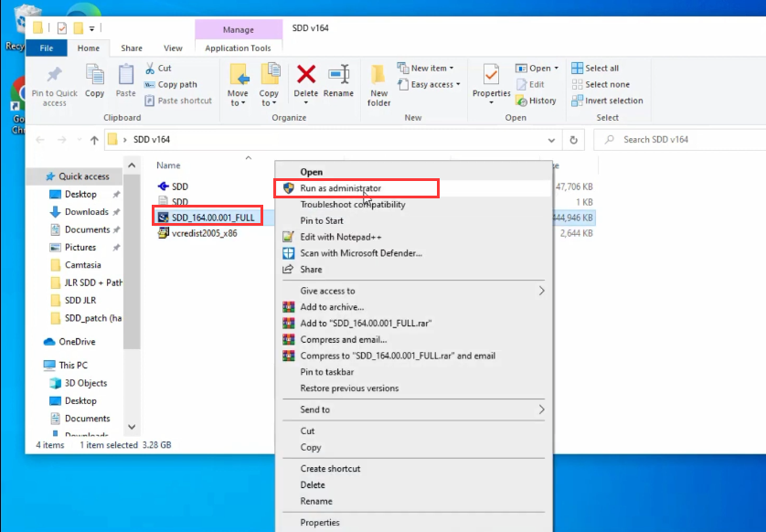Click the Rename ribbon icon

click(x=338, y=75)
